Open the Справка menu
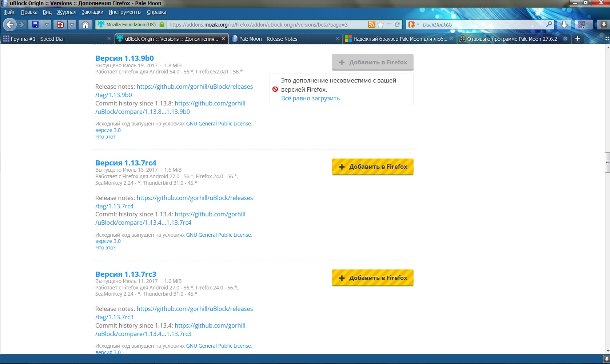 point(156,12)
